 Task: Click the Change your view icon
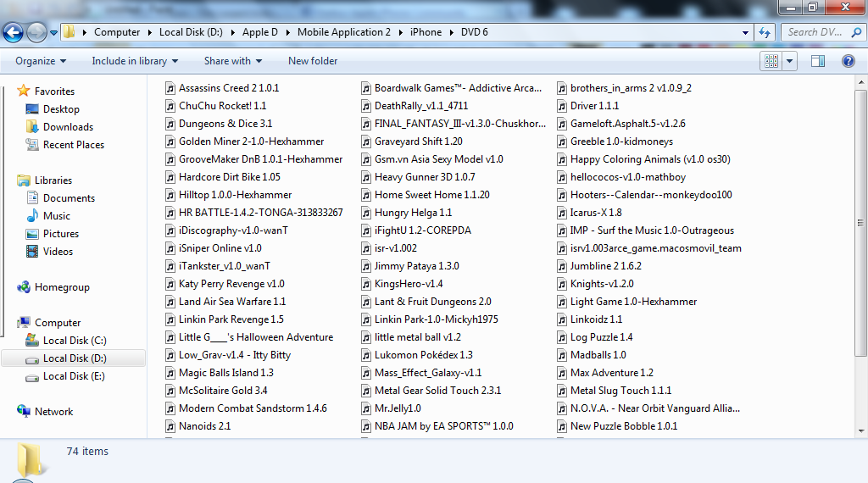(771, 61)
